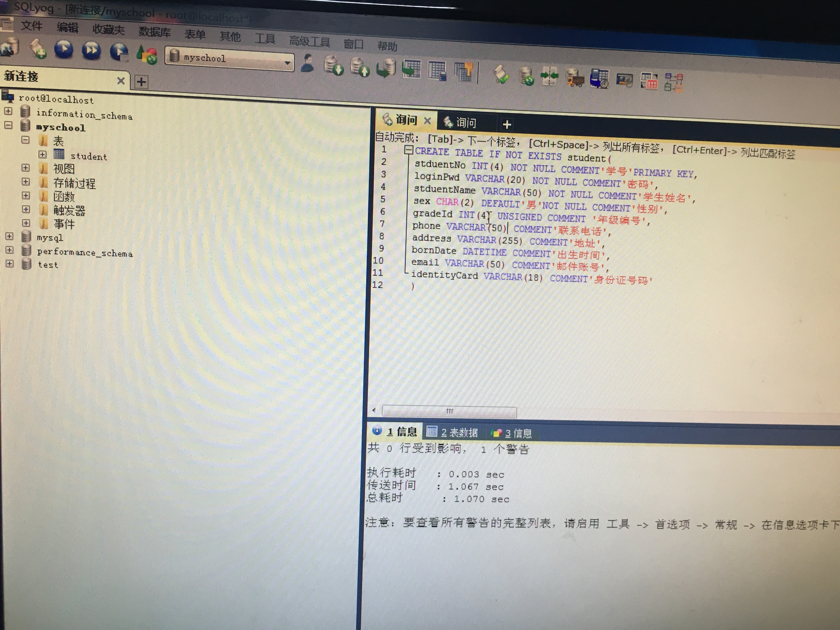Select the root@localhost server node
Viewport: 840px width, 630px height.
coord(56,100)
